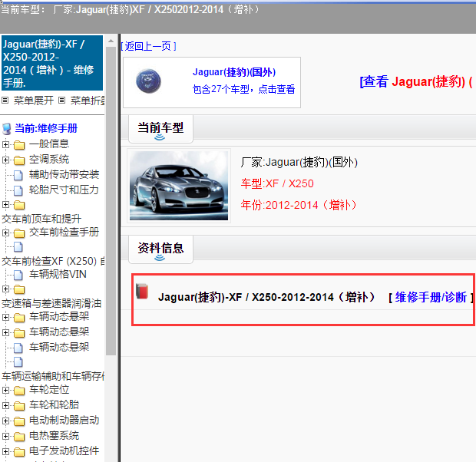Click the folder icon above 交车前顶车和提升
The width and height of the screenshot is (476, 462).
[x=19, y=205]
